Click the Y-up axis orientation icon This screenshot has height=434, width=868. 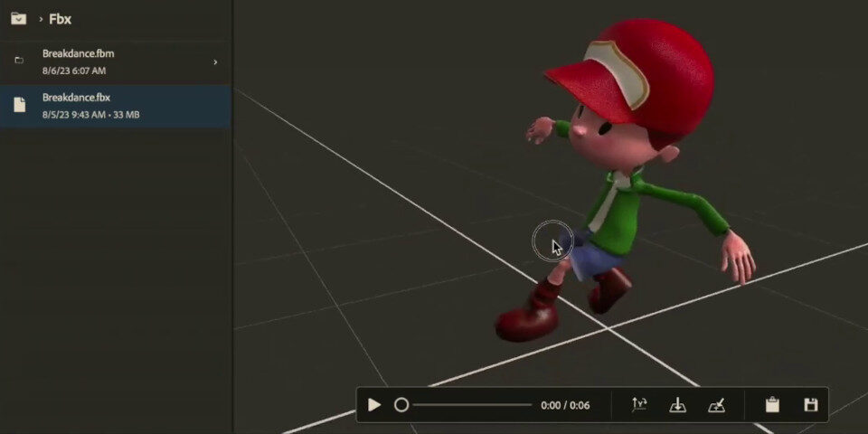point(639,405)
